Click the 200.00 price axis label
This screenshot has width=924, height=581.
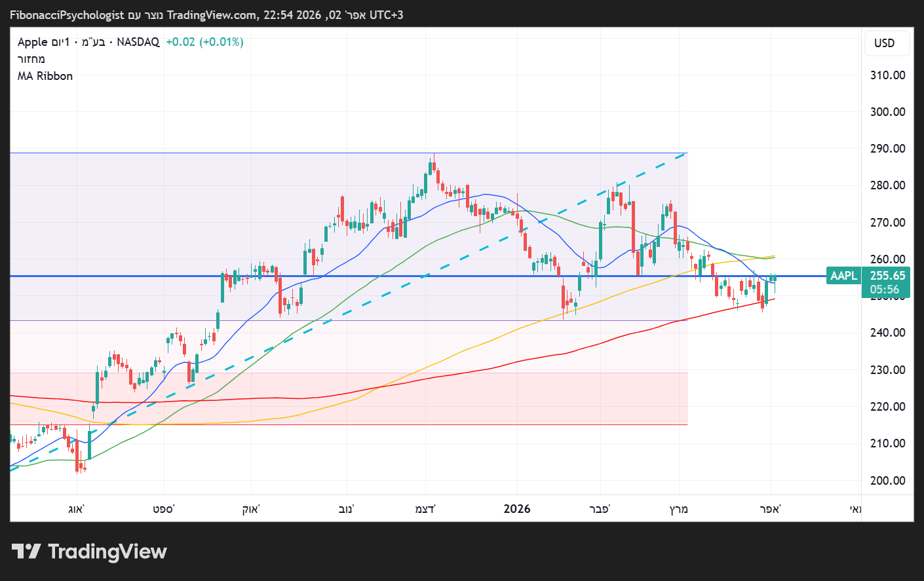[887, 480]
